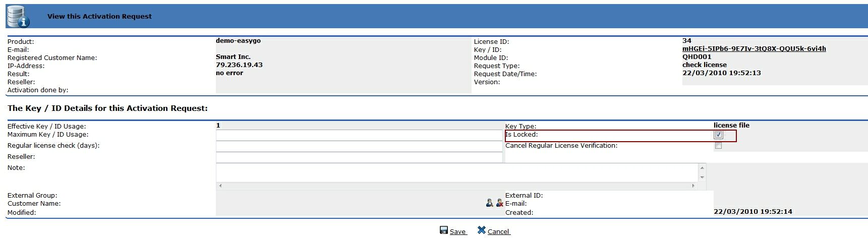
Task: Focus the Regular license check days field
Action: pyautogui.click(x=358, y=146)
